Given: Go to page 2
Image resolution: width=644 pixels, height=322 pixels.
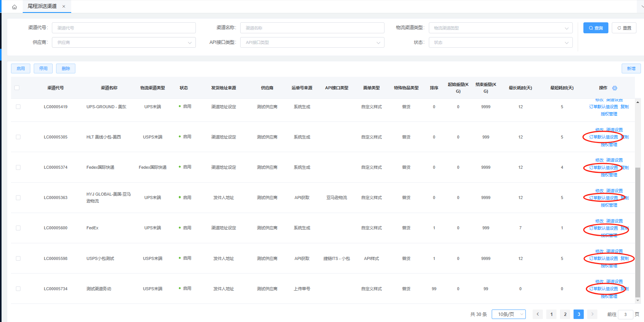Looking at the screenshot, I should pyautogui.click(x=565, y=314).
